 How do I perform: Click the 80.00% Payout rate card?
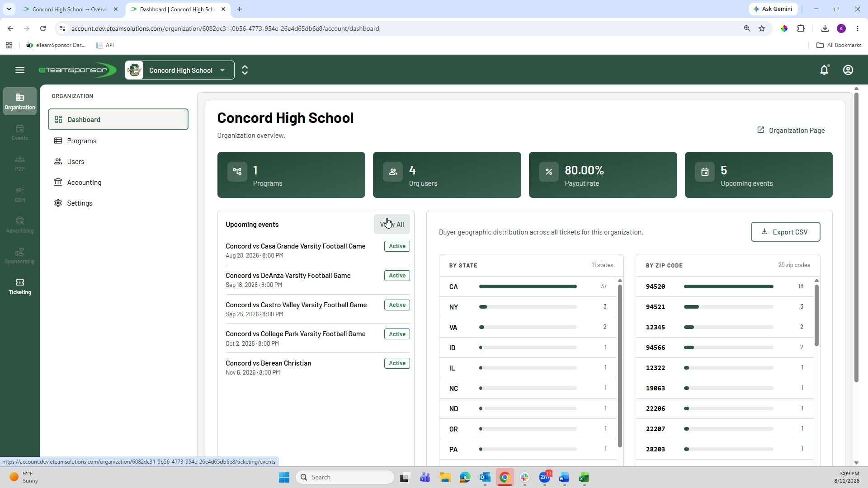coord(603,175)
